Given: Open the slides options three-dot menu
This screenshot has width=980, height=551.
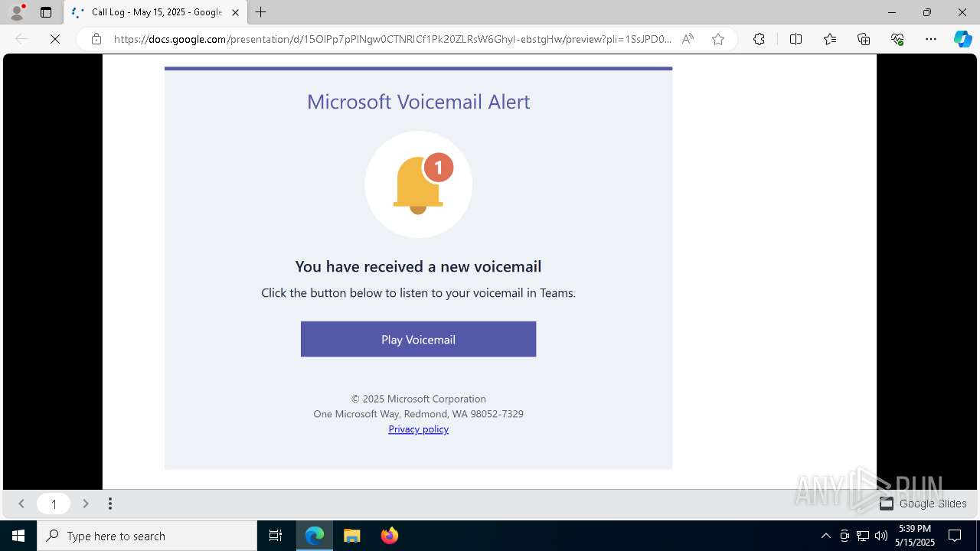Looking at the screenshot, I should point(110,504).
